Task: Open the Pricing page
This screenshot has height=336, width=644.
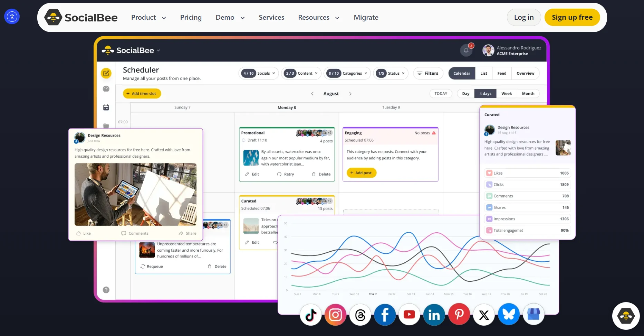Action: [x=191, y=17]
